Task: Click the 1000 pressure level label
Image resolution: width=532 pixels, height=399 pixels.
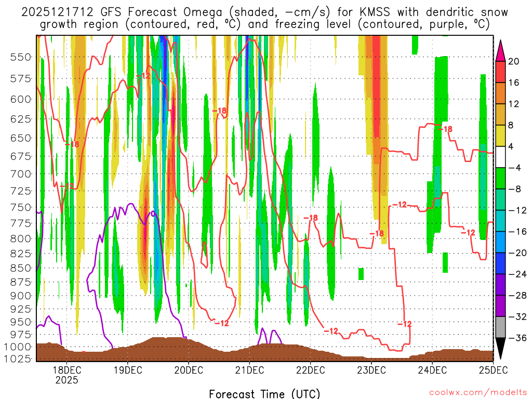Action: (18, 347)
